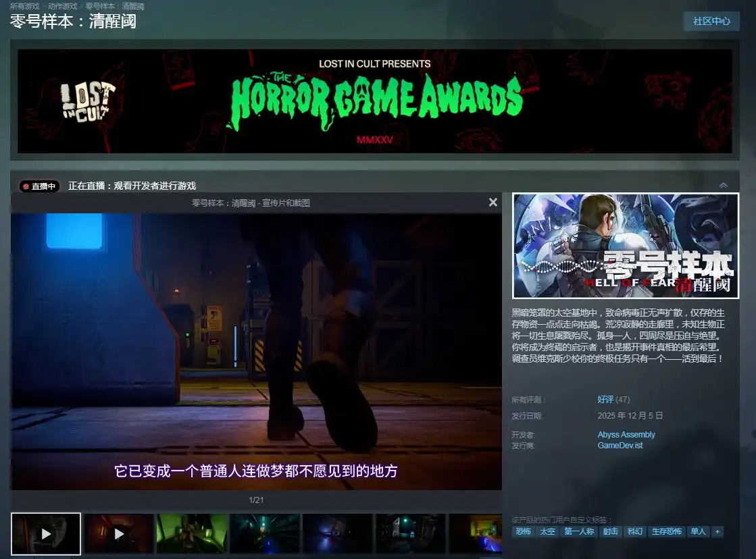Collapse the live broadcast section chevron
Viewport: 756px width, 559px height.
click(x=723, y=186)
